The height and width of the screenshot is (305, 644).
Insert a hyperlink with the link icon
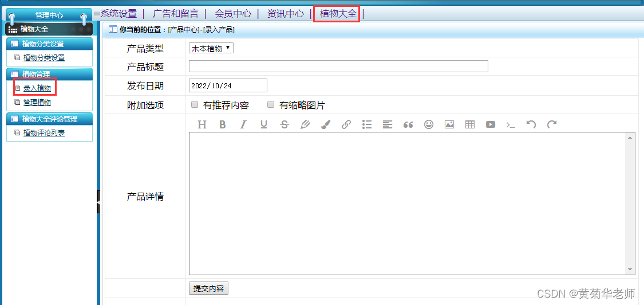coord(346,124)
